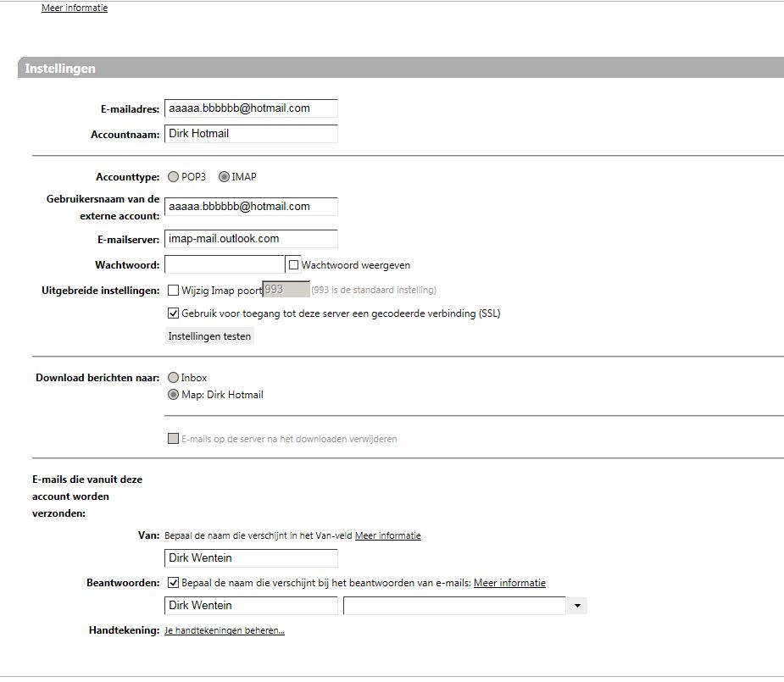Click the 'Handtekening:' label
The width and height of the screenshot is (784, 682).
point(124,630)
